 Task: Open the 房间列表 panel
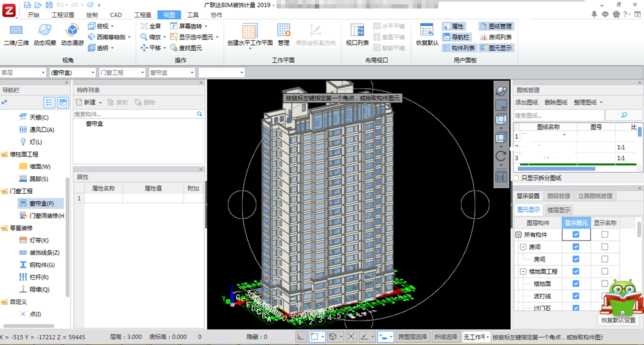496,37
